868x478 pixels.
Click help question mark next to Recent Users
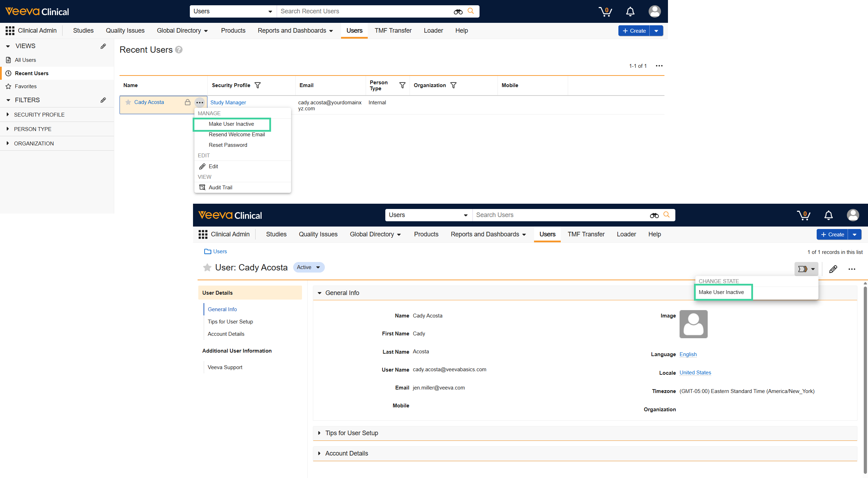[179, 50]
